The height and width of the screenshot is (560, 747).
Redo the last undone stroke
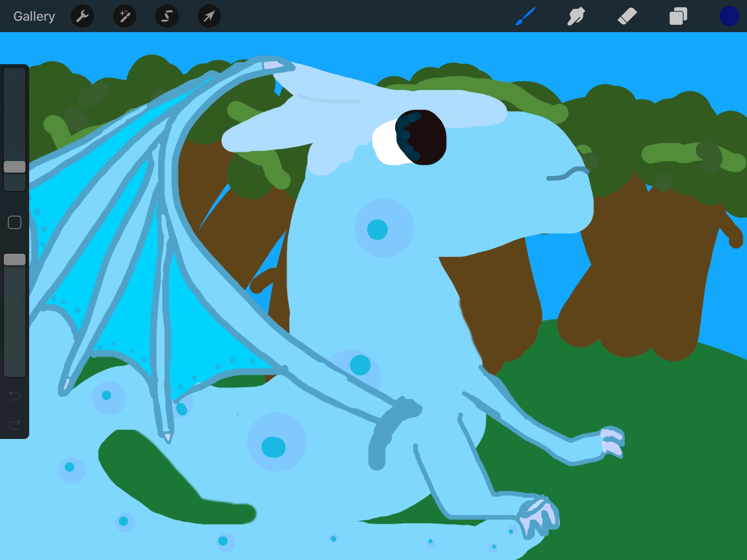(x=15, y=425)
